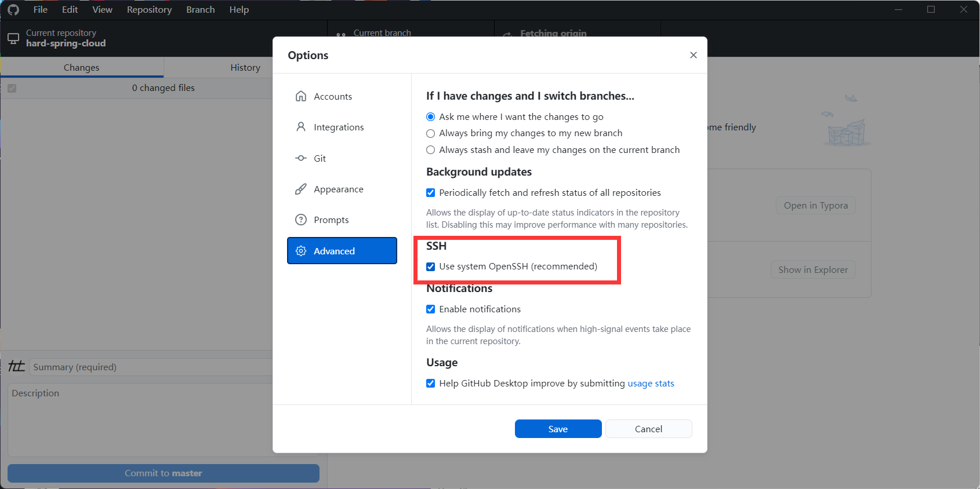Image resolution: width=980 pixels, height=489 pixels.
Task: Open the usage stats link
Action: (x=651, y=384)
